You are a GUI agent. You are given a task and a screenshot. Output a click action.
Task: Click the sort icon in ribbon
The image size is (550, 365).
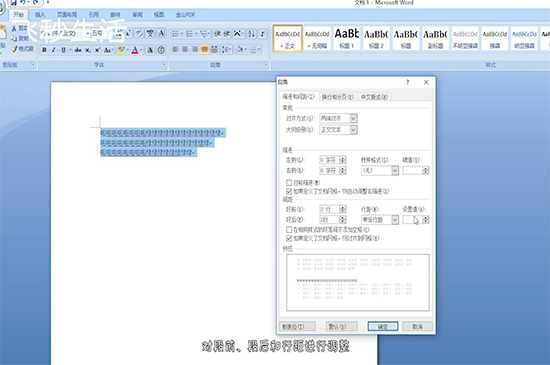point(251,34)
